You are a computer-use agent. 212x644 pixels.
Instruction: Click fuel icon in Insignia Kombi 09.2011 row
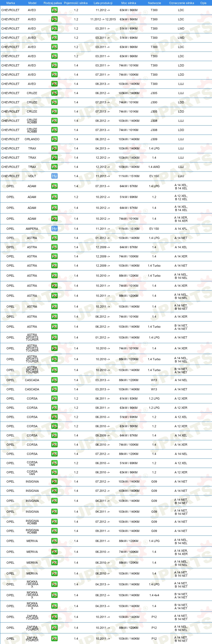click(x=54, y=531)
